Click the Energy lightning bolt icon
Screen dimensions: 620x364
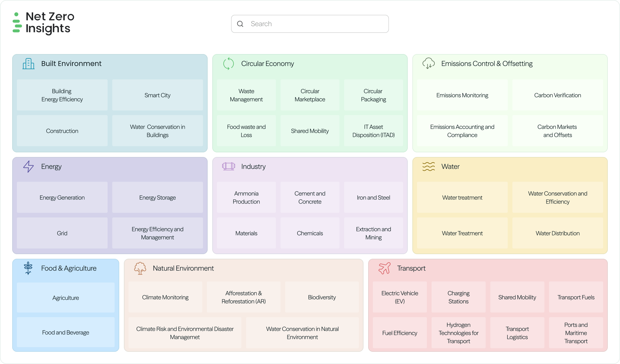tap(28, 167)
